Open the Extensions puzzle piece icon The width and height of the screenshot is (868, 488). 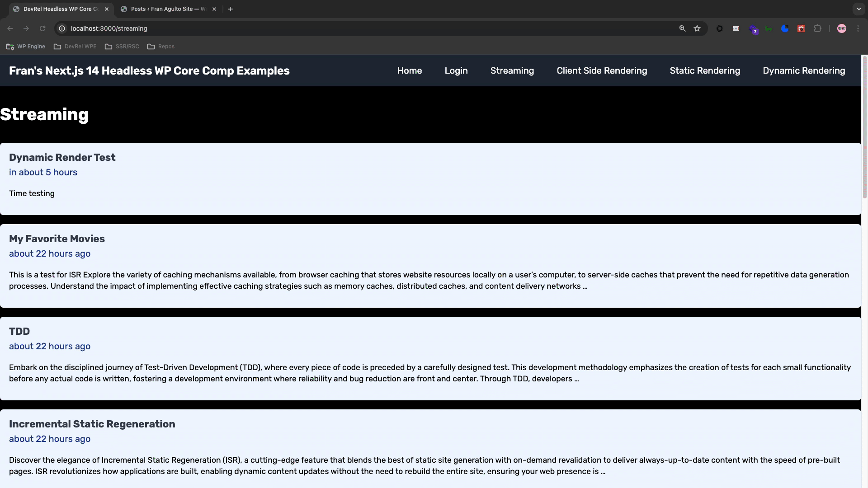tap(817, 28)
